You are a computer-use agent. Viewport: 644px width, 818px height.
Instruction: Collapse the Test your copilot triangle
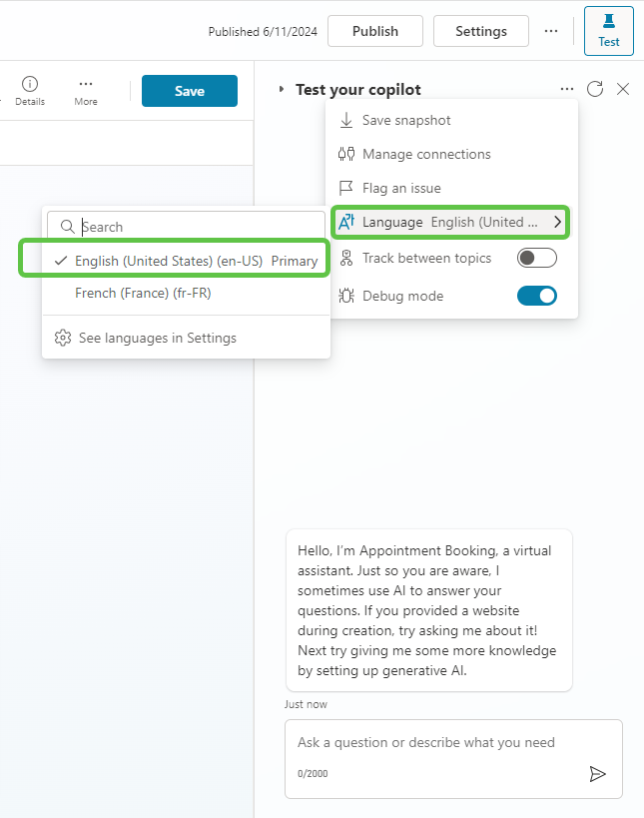pyautogui.click(x=282, y=89)
